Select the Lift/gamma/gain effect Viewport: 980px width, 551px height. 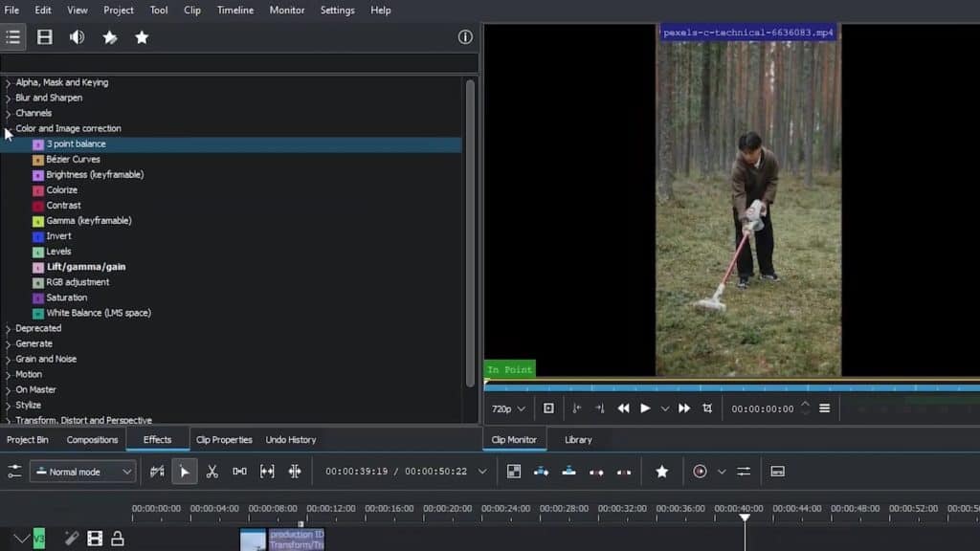point(84,266)
